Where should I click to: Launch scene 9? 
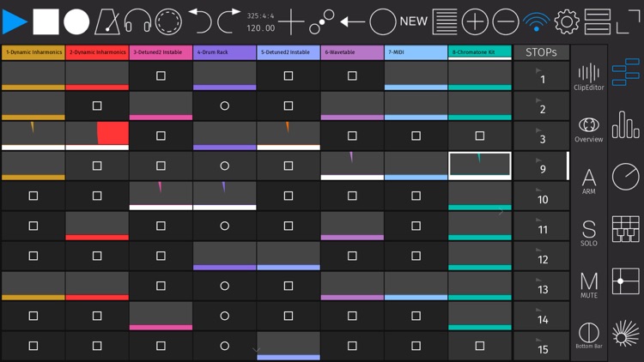[542, 166]
